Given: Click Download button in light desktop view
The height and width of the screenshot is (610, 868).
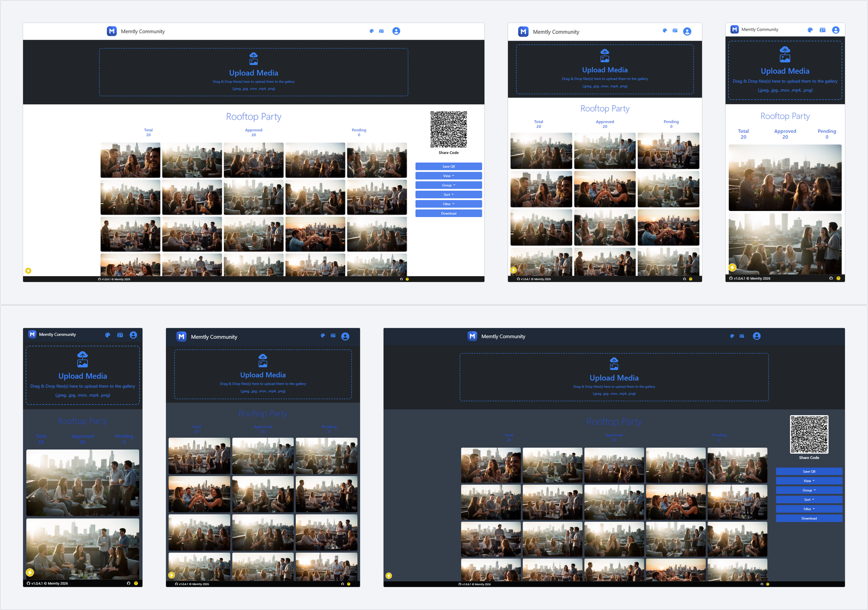Looking at the screenshot, I should click(x=448, y=213).
